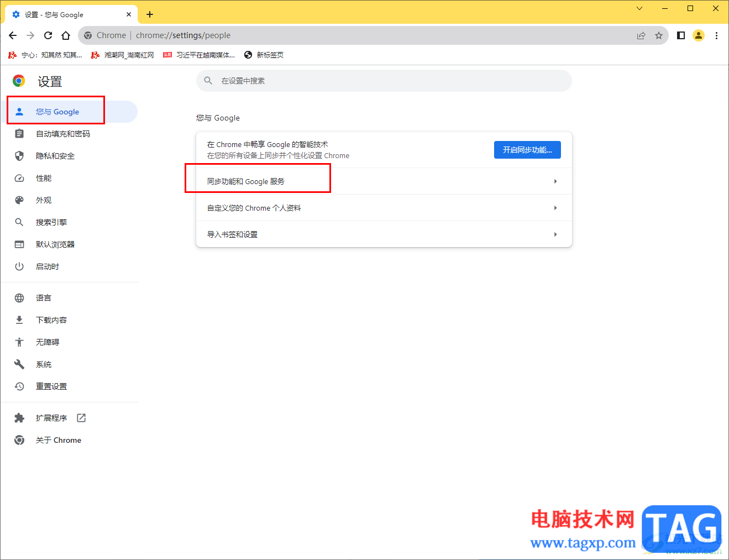Image resolution: width=729 pixels, height=560 pixels.
Task: Open the home page via house icon
Action: point(66,35)
